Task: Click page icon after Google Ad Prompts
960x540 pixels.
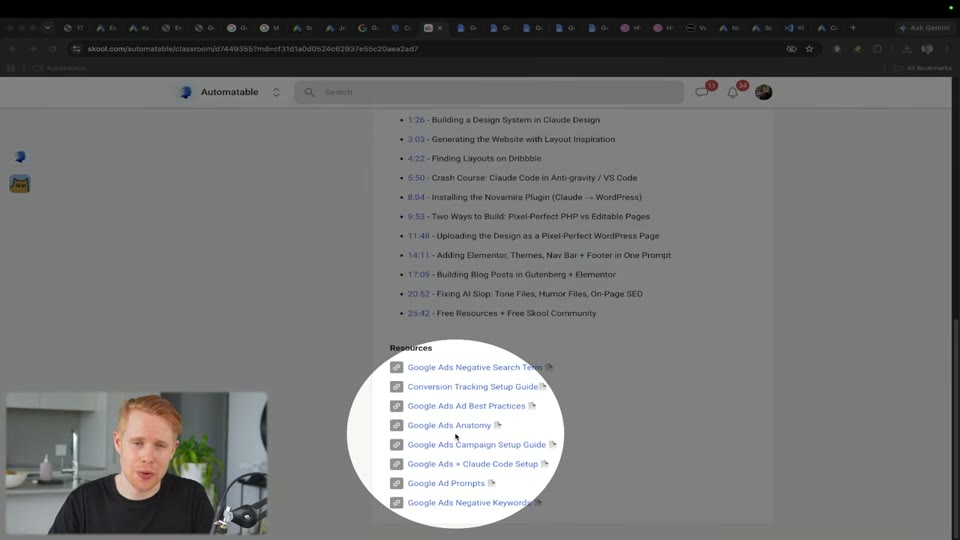Action: (491, 483)
